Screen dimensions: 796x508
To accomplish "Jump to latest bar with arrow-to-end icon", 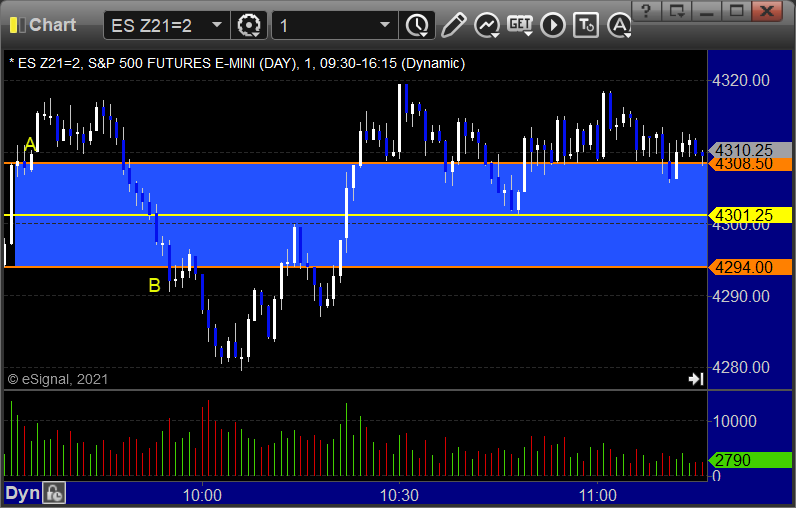I will tap(696, 379).
